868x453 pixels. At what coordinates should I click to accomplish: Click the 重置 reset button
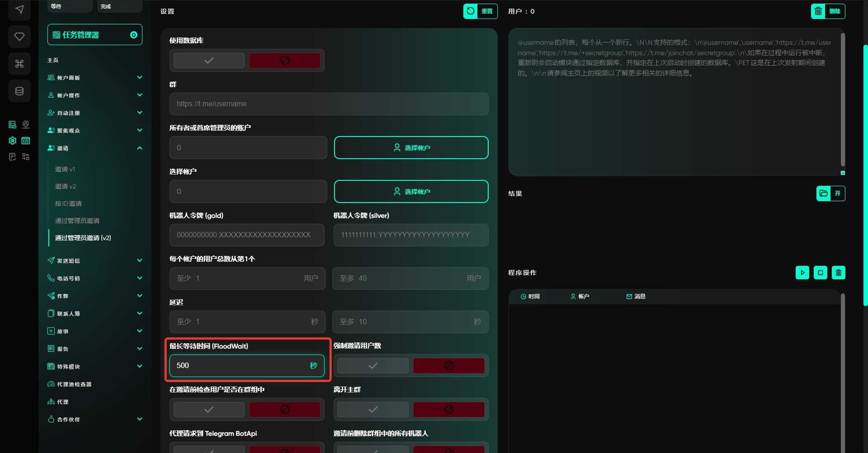point(480,11)
